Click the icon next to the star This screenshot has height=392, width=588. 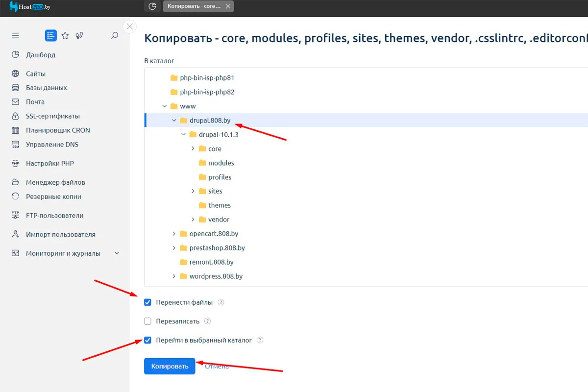(79, 35)
